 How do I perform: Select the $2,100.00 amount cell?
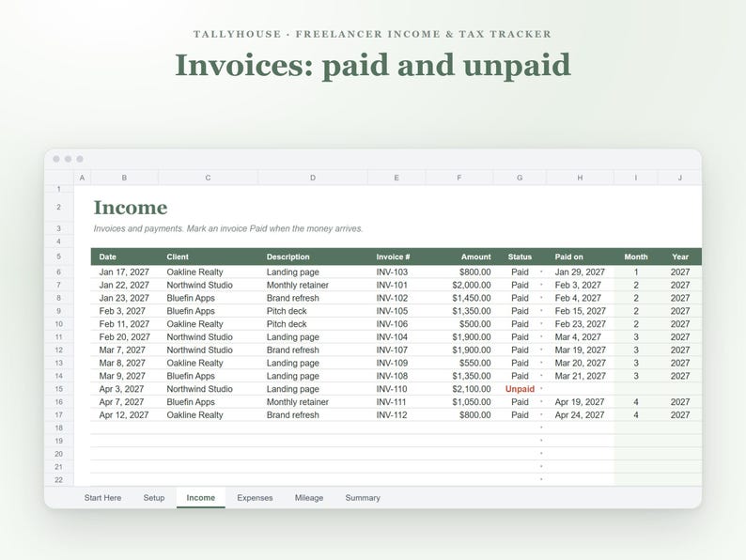459,388
